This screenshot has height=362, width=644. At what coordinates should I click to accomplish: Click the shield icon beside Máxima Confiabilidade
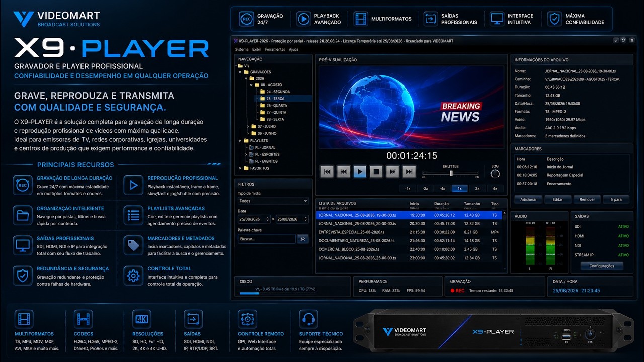554,19
